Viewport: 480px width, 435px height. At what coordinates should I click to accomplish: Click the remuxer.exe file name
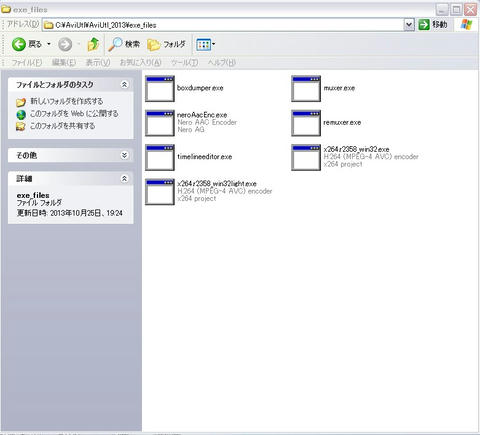[x=342, y=122]
